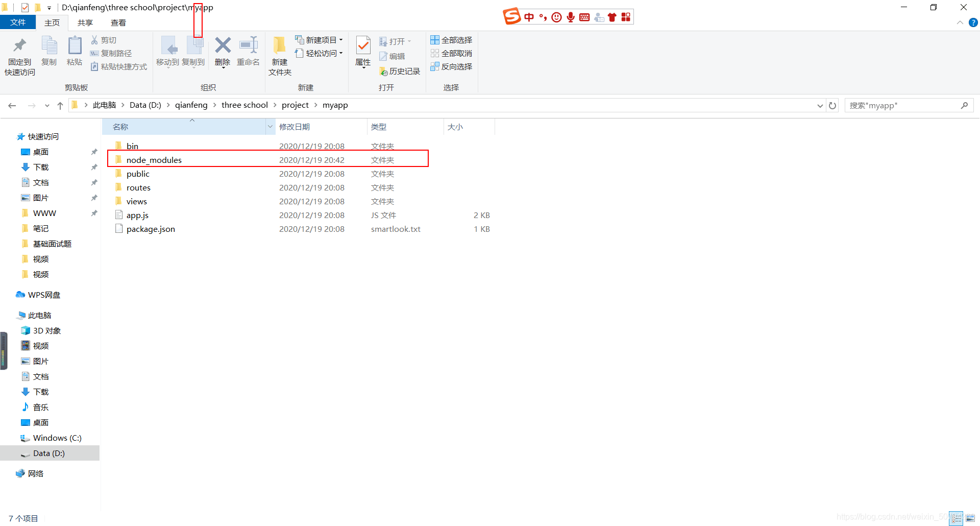Switch to the Share (共享) ribbon tab
Screen dimensions: 980x526
point(85,22)
